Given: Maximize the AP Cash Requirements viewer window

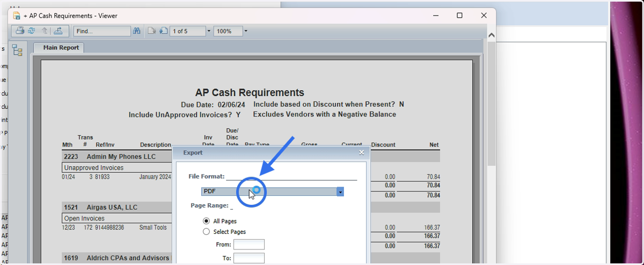Looking at the screenshot, I should pos(459,16).
